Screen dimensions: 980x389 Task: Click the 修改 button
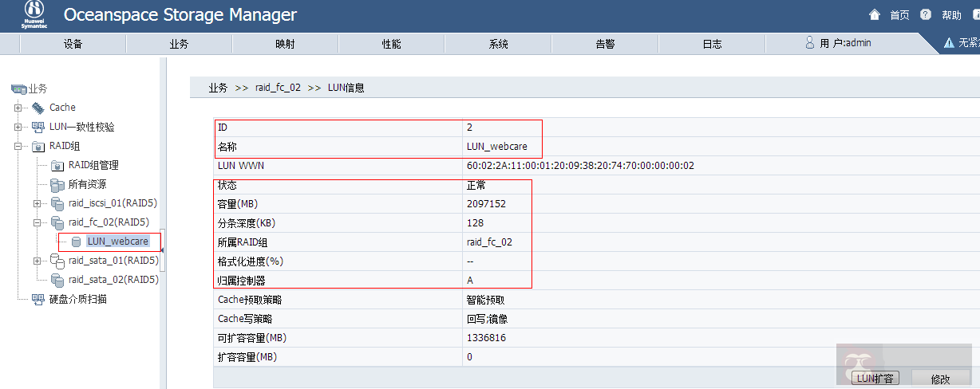pyautogui.click(x=940, y=379)
